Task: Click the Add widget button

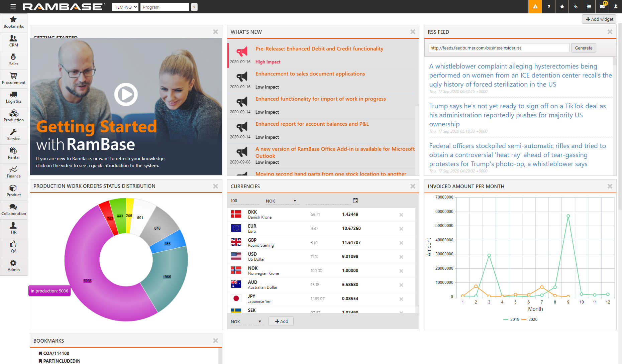Action: coord(599,19)
